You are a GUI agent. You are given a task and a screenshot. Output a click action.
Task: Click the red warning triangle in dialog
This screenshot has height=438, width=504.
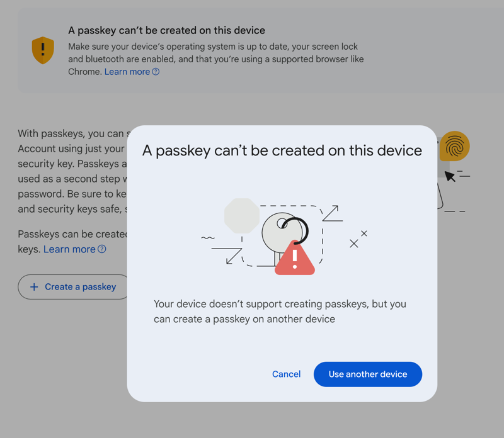pos(294,258)
